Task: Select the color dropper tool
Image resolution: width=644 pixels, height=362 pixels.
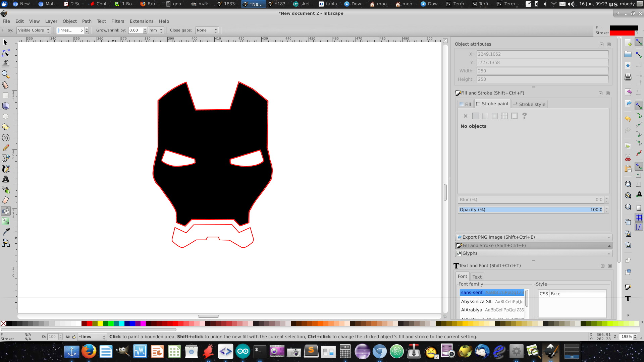Action: (5, 232)
